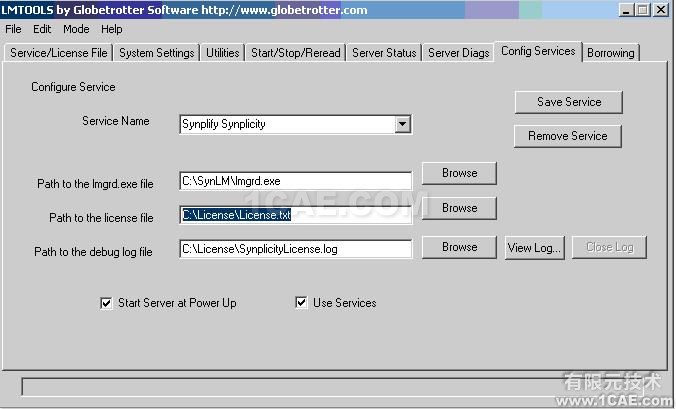Expand the Service Name dropdown arrow
Screen dimensions: 676x409
coord(402,124)
